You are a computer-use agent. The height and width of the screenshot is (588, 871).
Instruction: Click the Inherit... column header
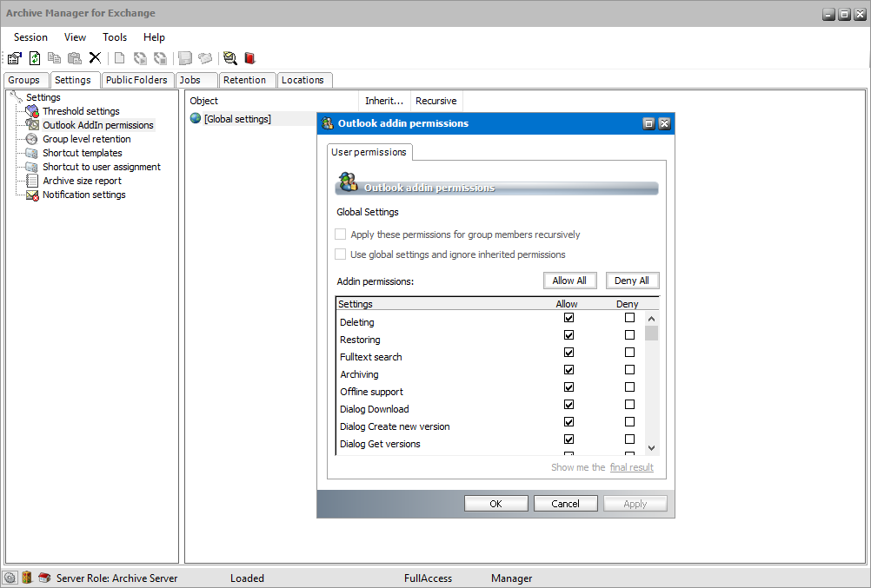pos(384,101)
